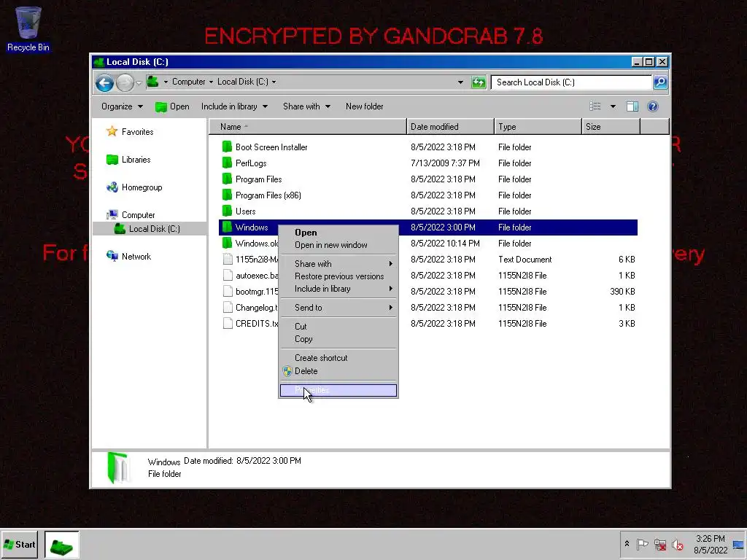The image size is (747, 560).
Task: Expand Share with in the context menu
Action: coord(338,264)
